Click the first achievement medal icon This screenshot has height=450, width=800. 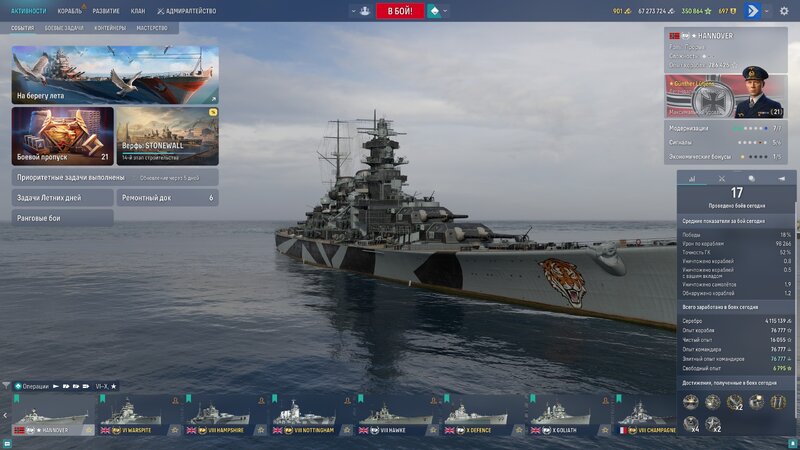click(691, 402)
